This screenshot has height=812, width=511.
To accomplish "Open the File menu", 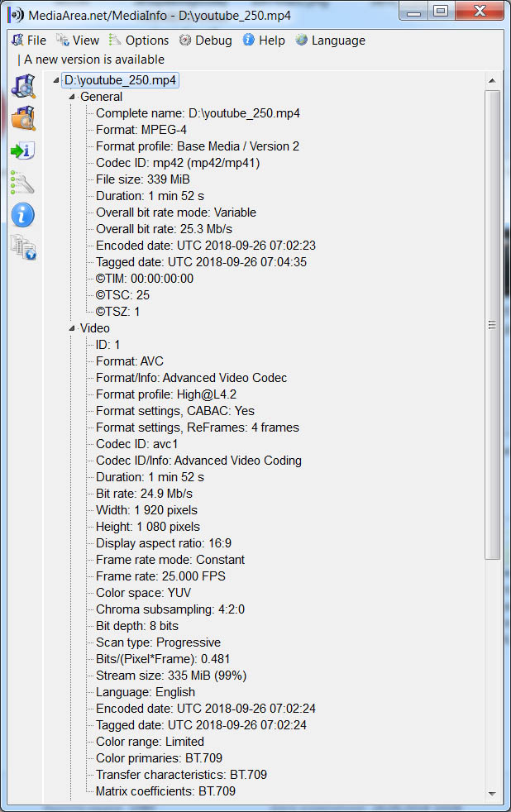I will [x=29, y=41].
